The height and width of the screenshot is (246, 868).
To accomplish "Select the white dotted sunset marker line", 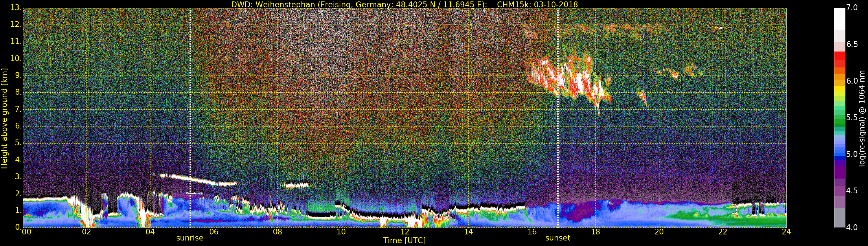I will pos(558,118).
